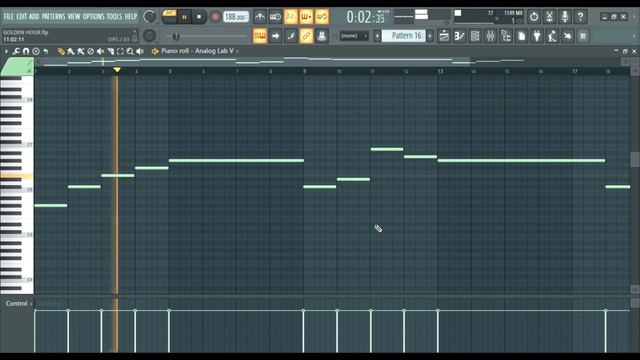Screen dimensions: 640x360
Task: Open the tempo tapper figure icon
Action: 552,36
